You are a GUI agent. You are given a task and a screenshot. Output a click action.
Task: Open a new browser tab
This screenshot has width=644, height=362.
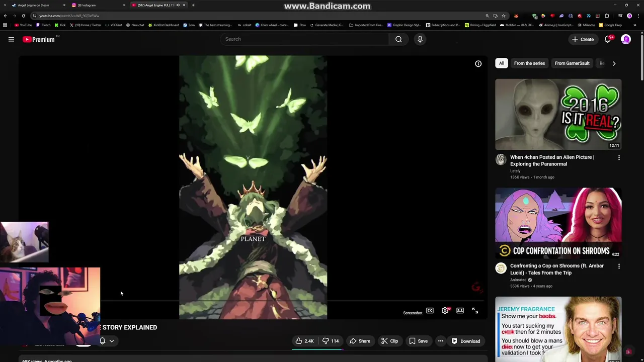point(193,5)
